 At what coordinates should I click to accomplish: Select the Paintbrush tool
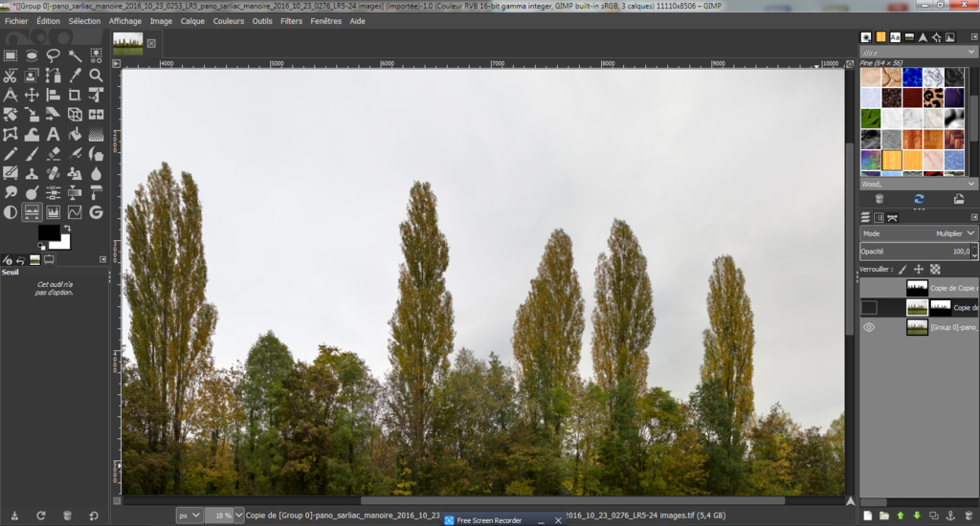click(x=32, y=154)
